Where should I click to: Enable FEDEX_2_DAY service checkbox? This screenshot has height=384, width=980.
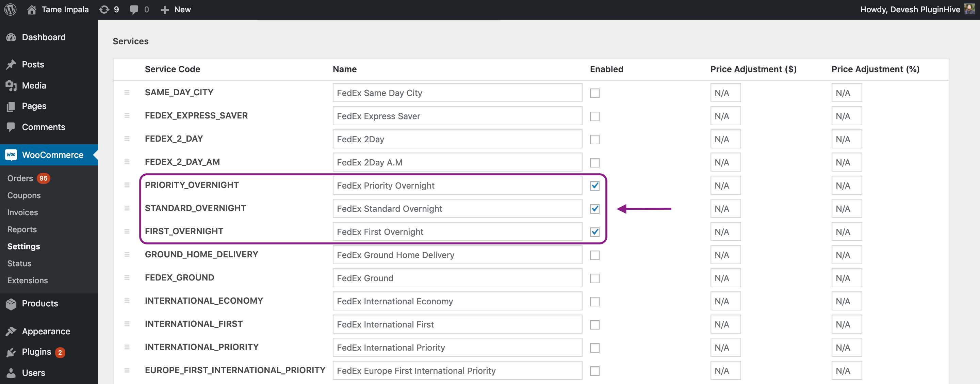coord(594,139)
